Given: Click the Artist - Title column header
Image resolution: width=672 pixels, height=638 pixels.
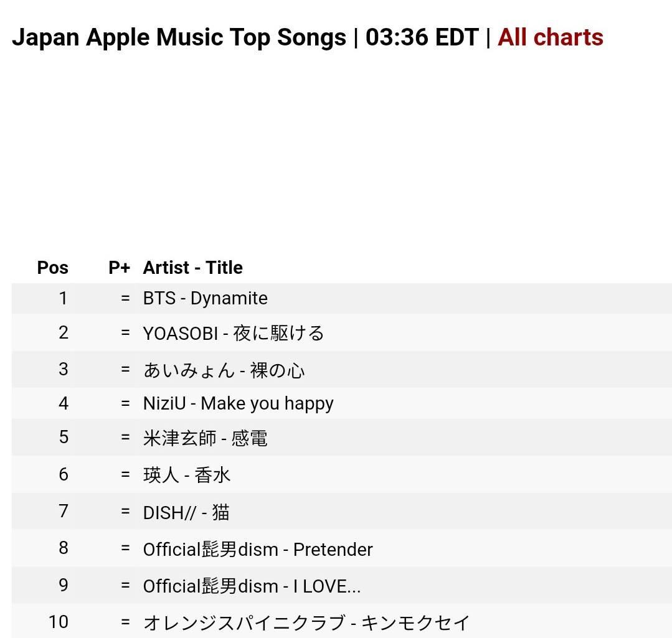Looking at the screenshot, I should click(193, 268).
